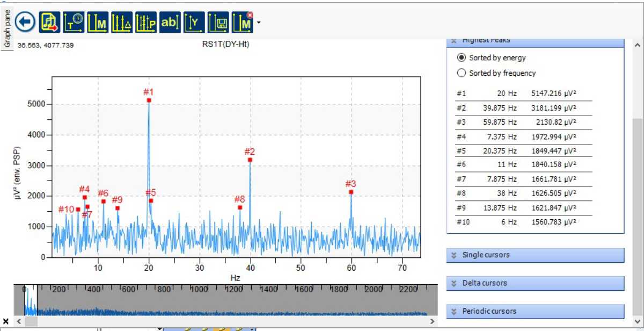
Task: Click the cursor coordinates readout '36.563, 4077.739'
Action: (46, 46)
